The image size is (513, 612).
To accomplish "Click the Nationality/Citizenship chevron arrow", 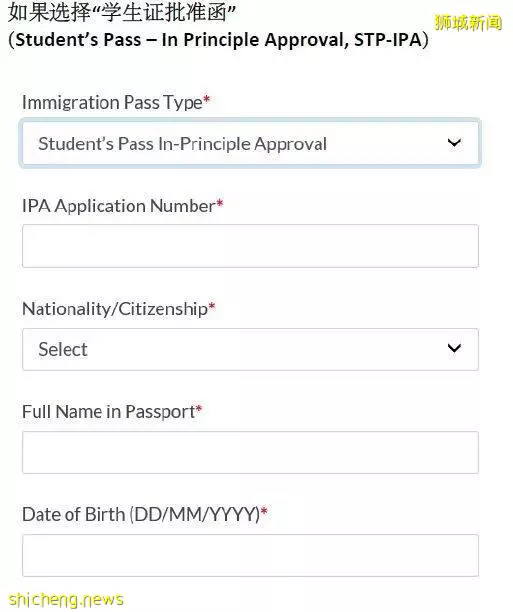I will point(454,348).
